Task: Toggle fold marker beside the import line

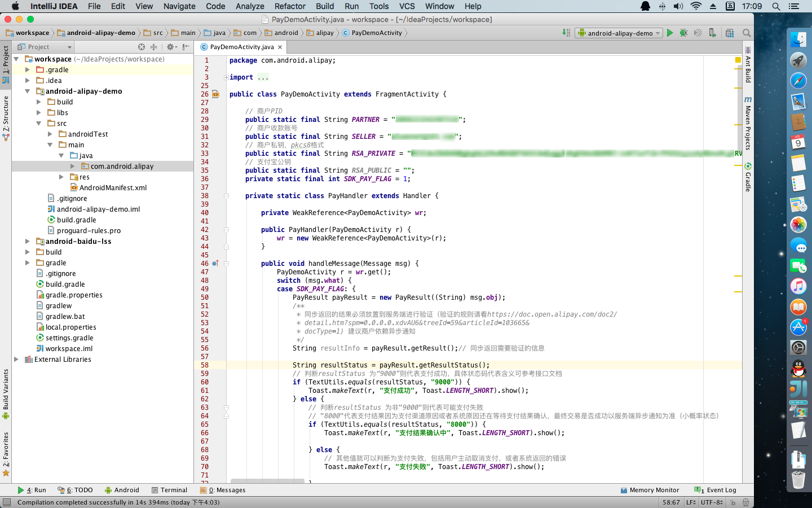Action: pyautogui.click(x=226, y=77)
